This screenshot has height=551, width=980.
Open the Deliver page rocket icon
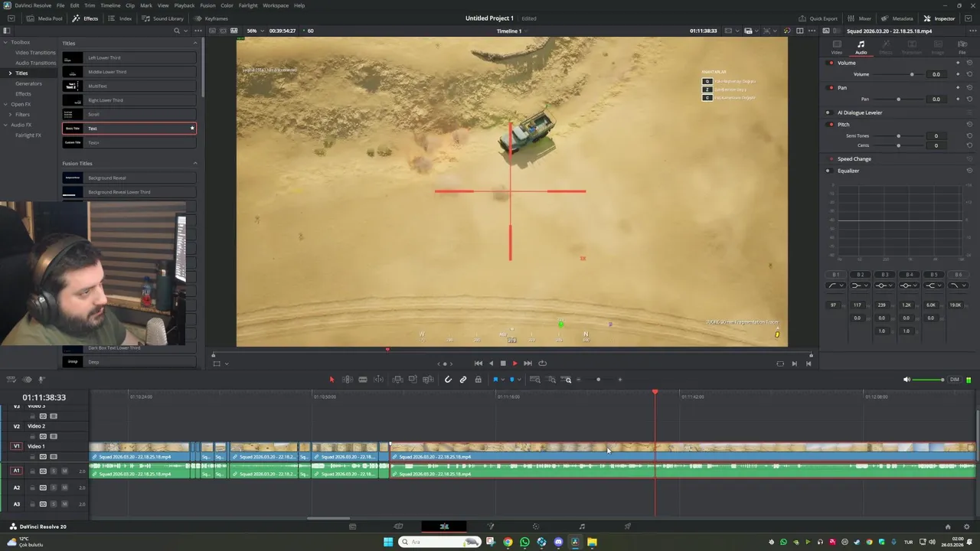[x=628, y=527]
